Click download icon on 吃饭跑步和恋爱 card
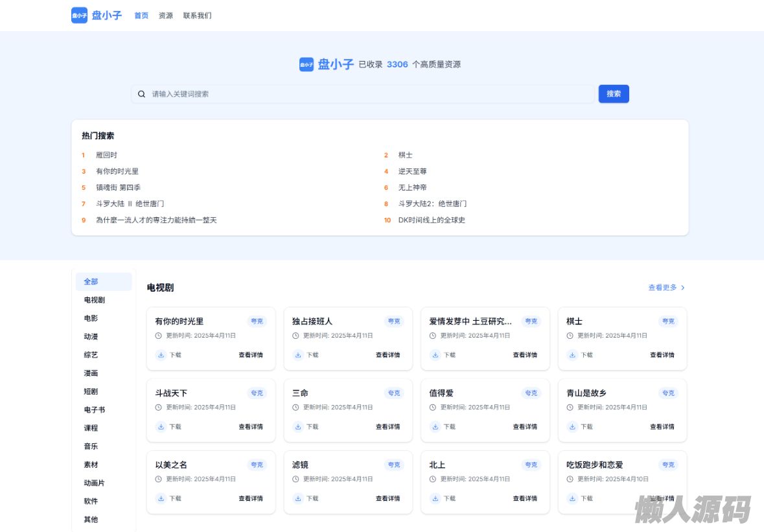Image resolution: width=764 pixels, height=532 pixels. pos(572,498)
